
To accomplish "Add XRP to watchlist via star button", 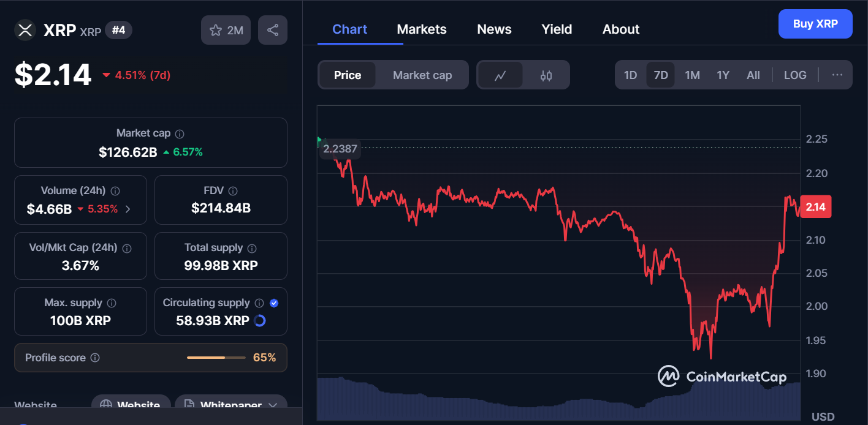I will coord(226,30).
